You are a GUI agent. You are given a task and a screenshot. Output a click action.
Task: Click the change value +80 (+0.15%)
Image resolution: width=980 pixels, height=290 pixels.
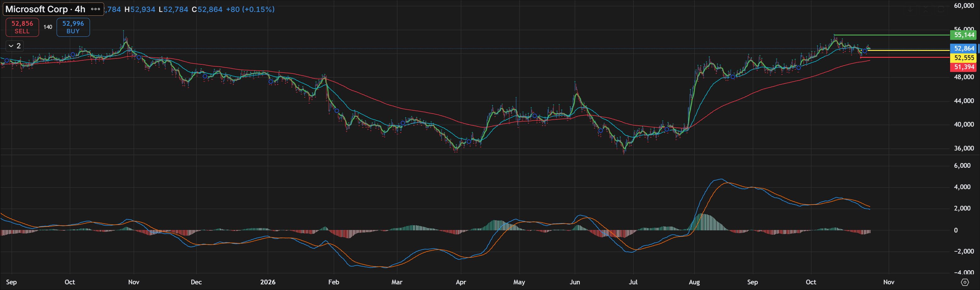250,9
